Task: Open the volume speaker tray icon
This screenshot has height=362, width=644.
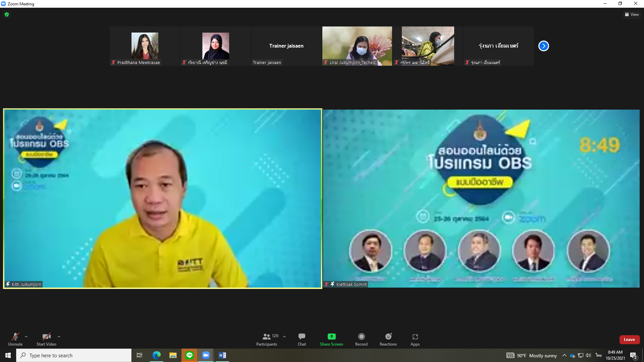Action: [588, 356]
